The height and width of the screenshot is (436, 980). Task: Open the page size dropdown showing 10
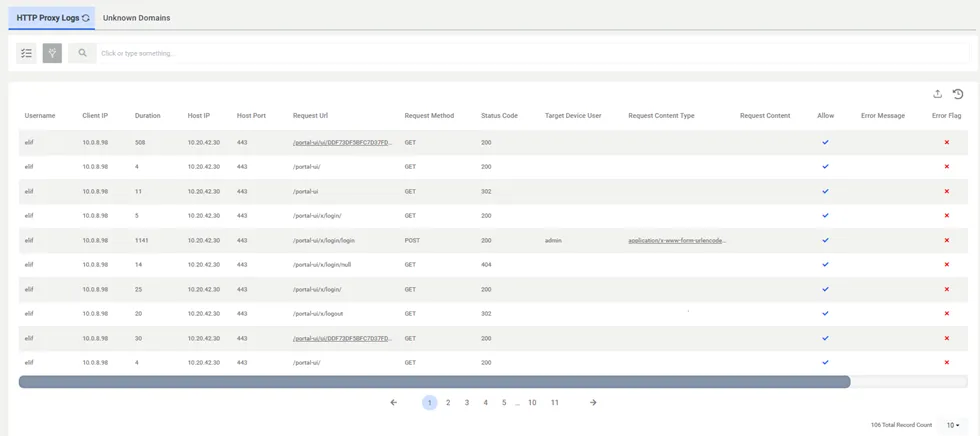(952, 425)
